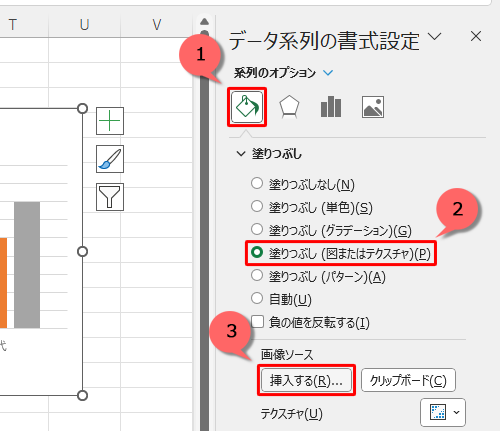
Task: Select column header V
Action: click(157, 25)
